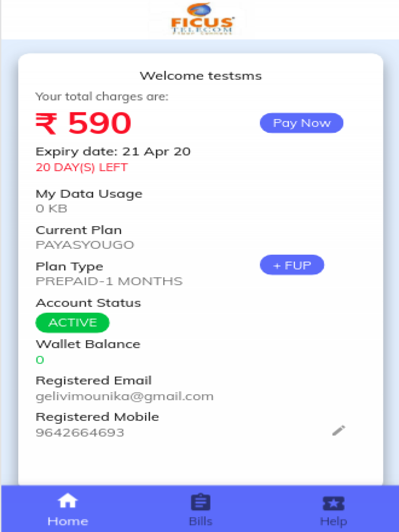Switch to the Bills tab label
This screenshot has height=532, width=399.
pyautogui.click(x=201, y=521)
